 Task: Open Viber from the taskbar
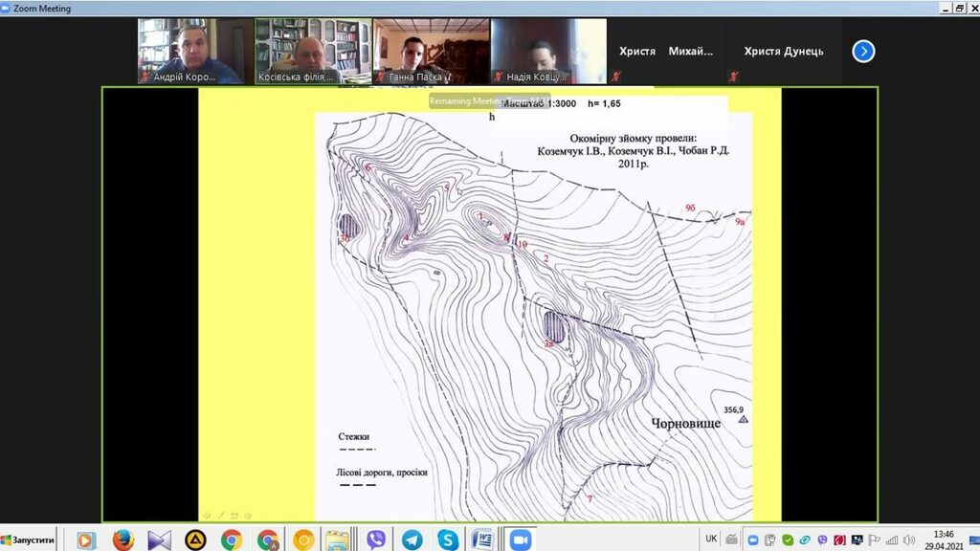coord(376,540)
